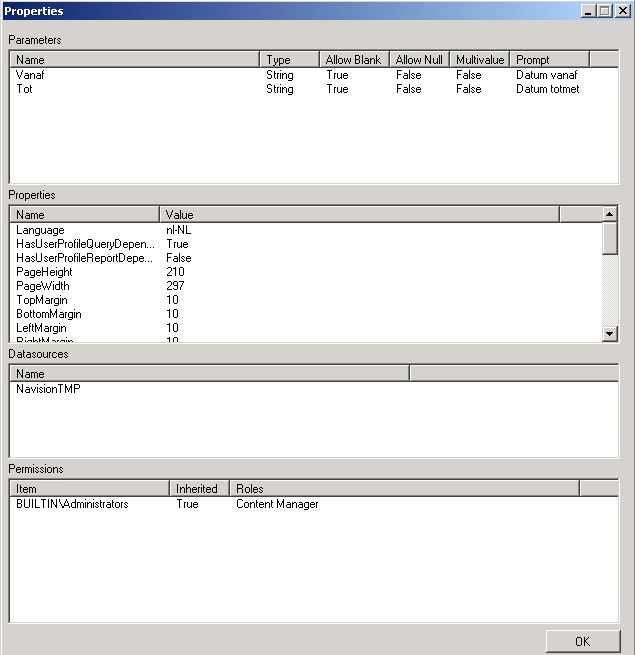Click the PageHeight value 210
Viewport: 635px width, 655px height.
coord(175,272)
